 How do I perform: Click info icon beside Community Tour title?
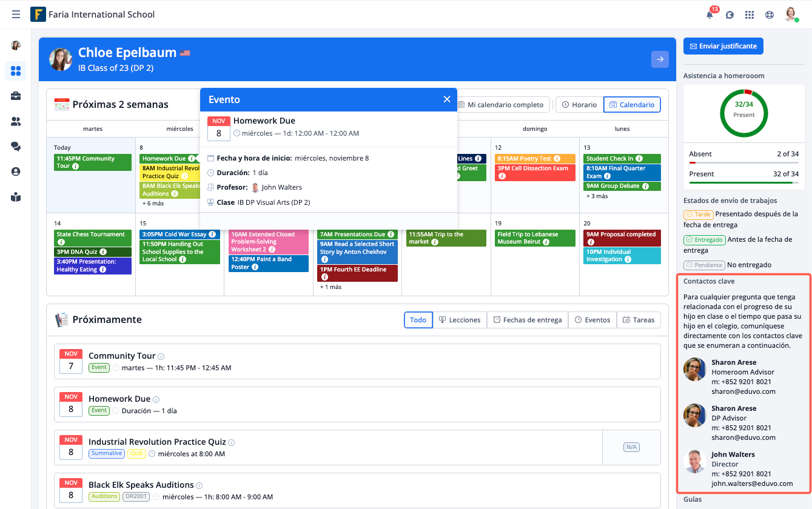pyautogui.click(x=161, y=357)
